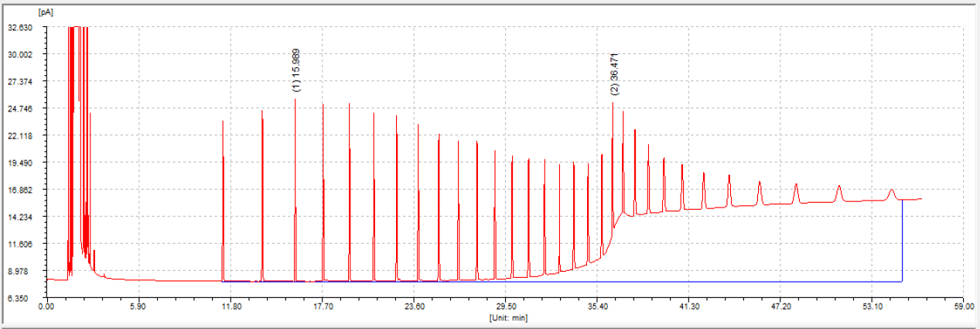The image size is (980, 329).
Task: Select the peak label "(2) 36.471"
Action: [614, 74]
